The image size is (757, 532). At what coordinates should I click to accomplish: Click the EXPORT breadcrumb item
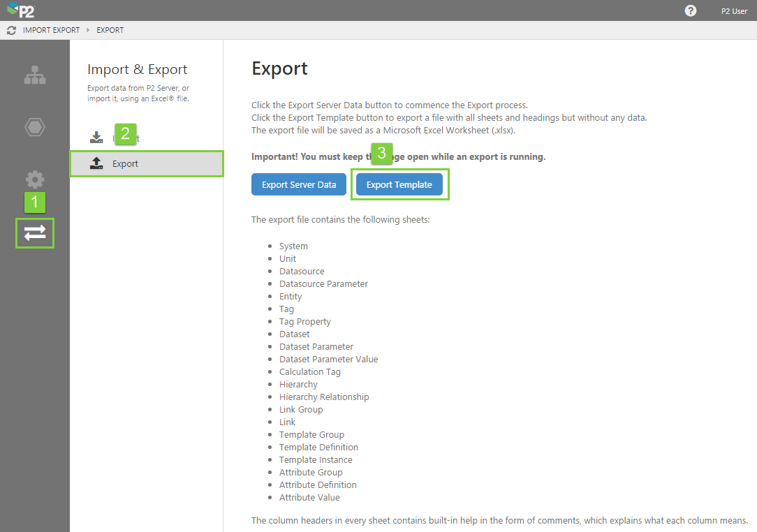point(110,31)
